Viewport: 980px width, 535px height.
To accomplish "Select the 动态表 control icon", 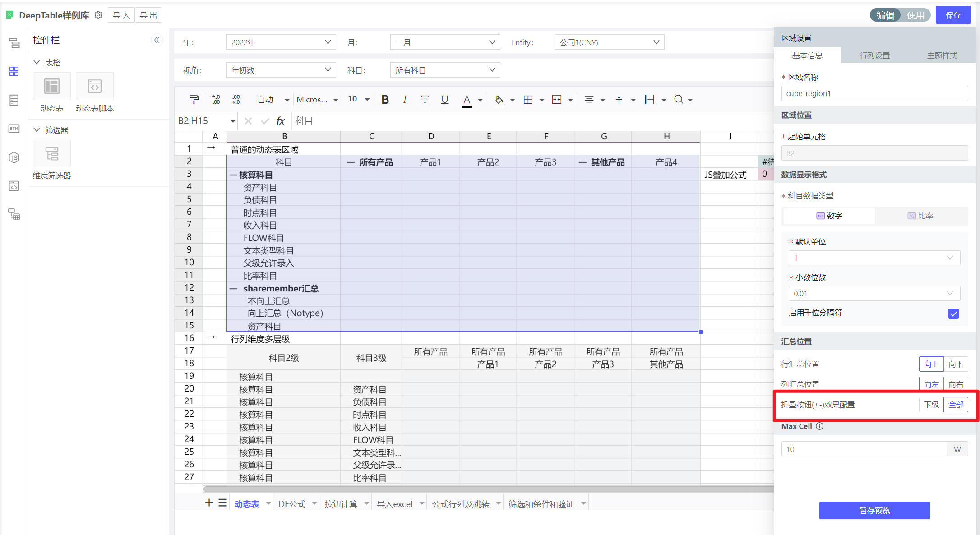I will pos(52,86).
